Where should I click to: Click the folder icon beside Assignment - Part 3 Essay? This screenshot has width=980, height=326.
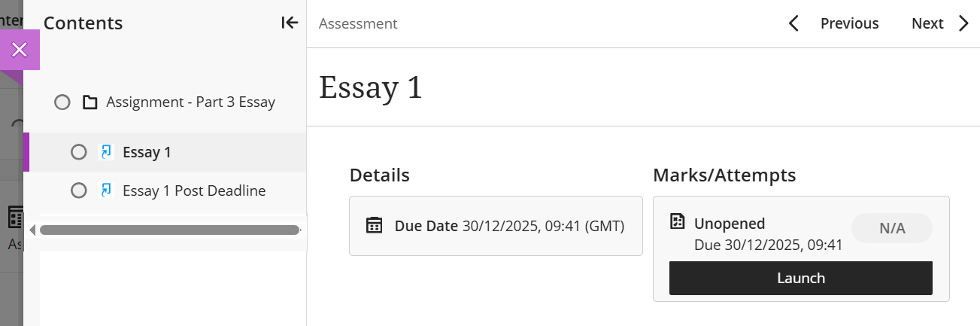90,102
